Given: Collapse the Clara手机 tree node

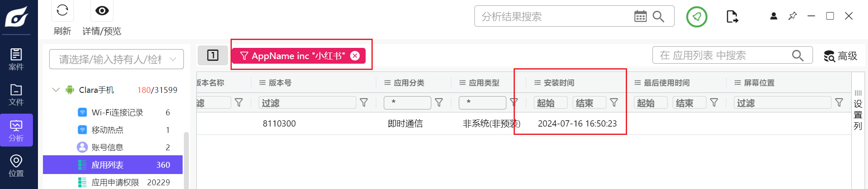Looking at the screenshot, I should click(56, 90).
